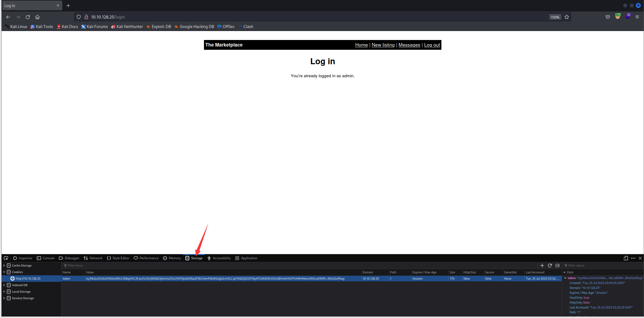This screenshot has height=318, width=644.
Task: Switch to the Console devtools tab
Action: [x=46, y=258]
